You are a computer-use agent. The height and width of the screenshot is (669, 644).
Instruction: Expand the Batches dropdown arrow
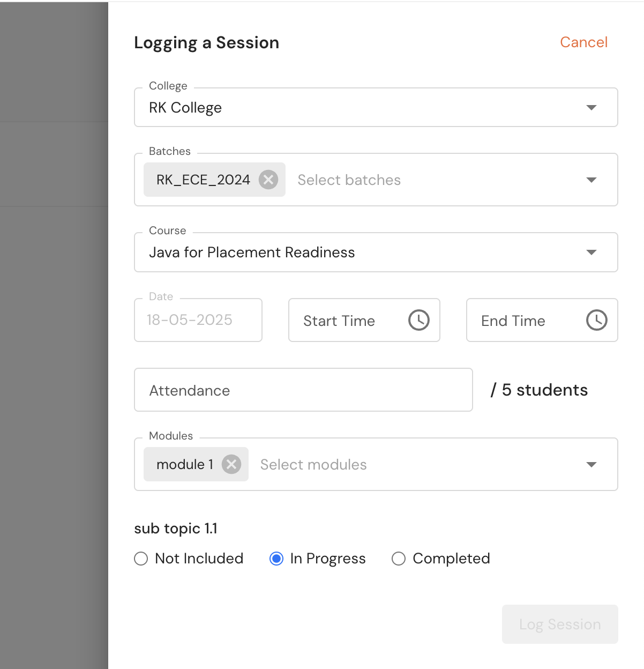(x=591, y=180)
